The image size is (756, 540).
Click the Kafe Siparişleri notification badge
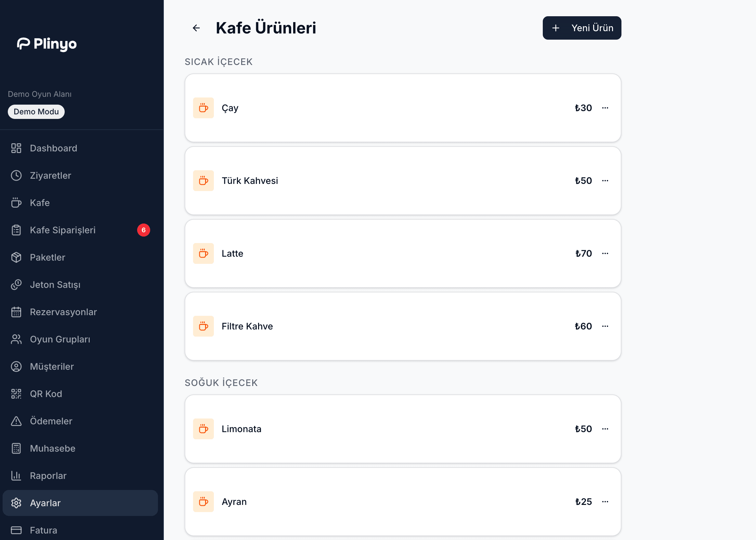coord(143,230)
